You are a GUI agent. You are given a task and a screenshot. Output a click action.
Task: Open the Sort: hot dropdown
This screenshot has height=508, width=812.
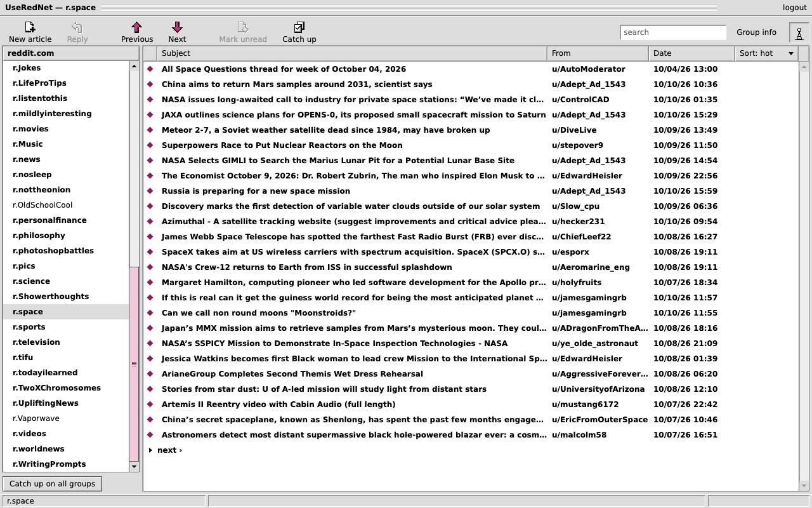tap(766, 53)
